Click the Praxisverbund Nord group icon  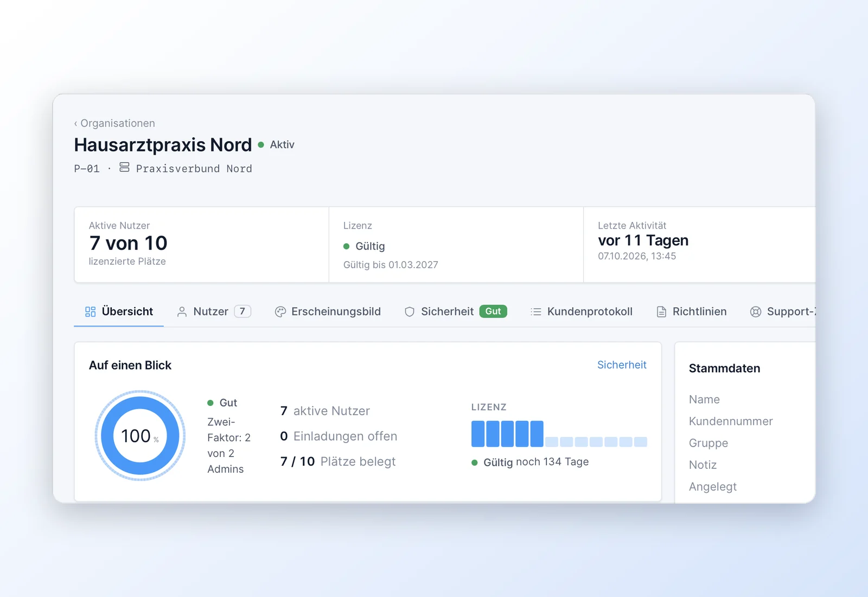click(x=124, y=167)
